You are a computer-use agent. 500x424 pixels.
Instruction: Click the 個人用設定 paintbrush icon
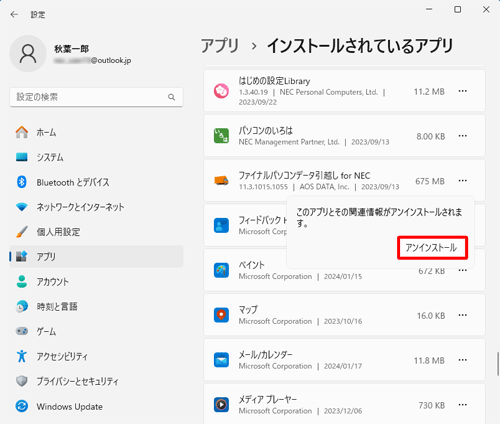tap(22, 232)
